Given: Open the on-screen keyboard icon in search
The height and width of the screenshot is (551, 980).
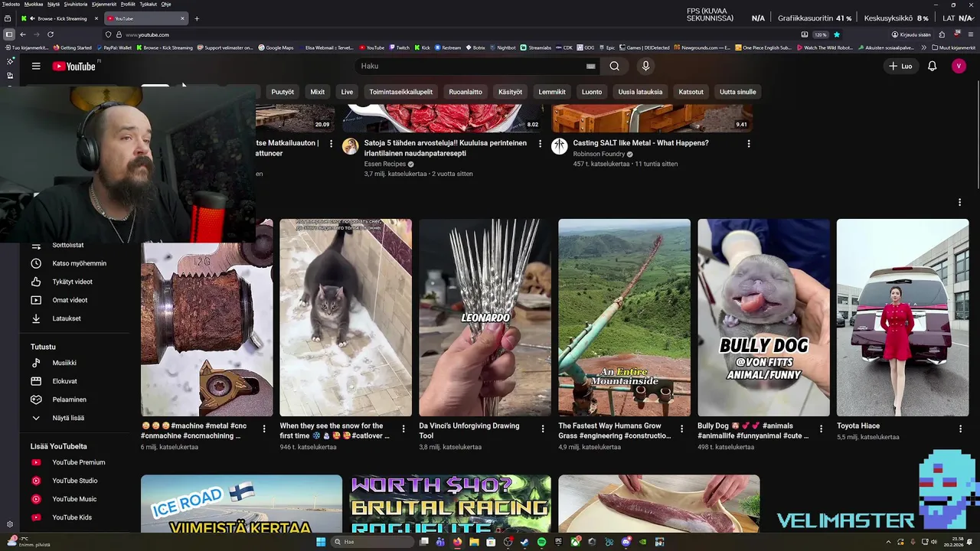Looking at the screenshot, I should click(x=590, y=67).
